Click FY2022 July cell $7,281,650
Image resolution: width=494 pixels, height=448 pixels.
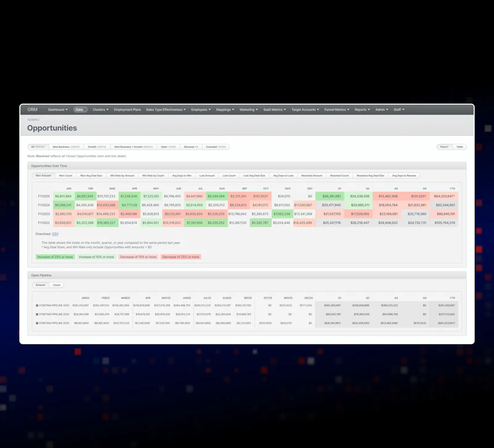[195, 223]
